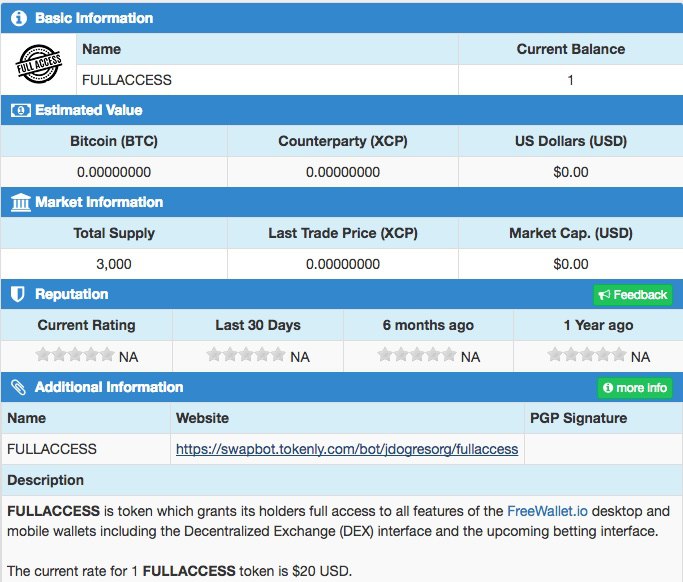The height and width of the screenshot is (582, 683).
Task: Click the US Dollars (USD) column header
Action: (571, 141)
